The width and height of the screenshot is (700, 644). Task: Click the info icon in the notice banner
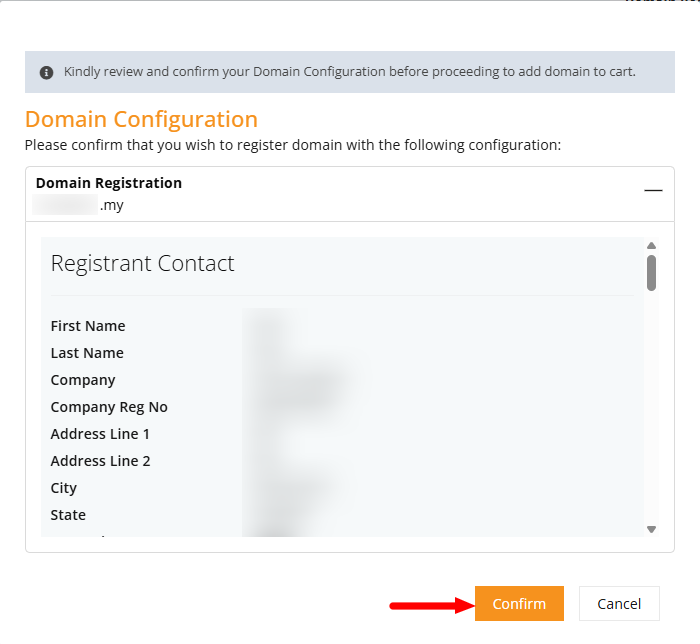click(x=46, y=72)
